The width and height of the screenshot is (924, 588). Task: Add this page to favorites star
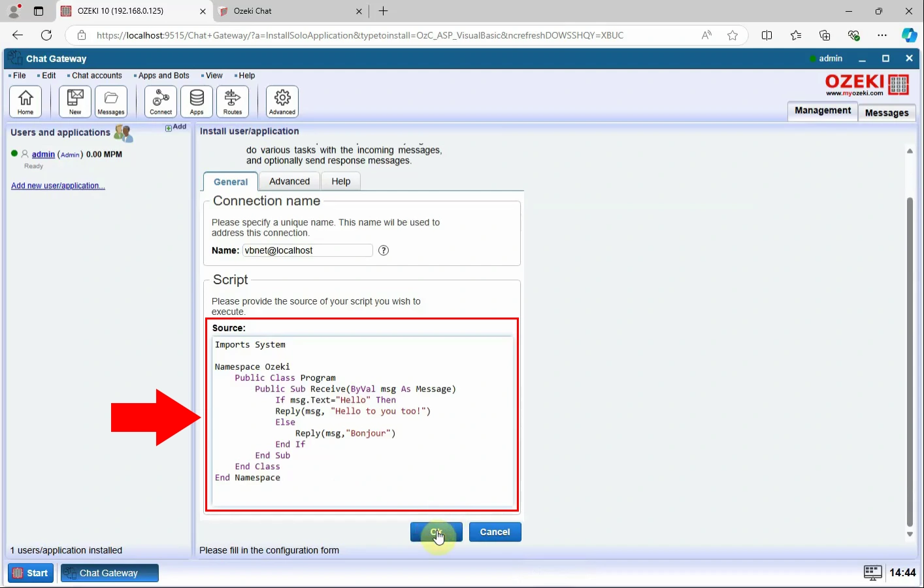point(733,35)
